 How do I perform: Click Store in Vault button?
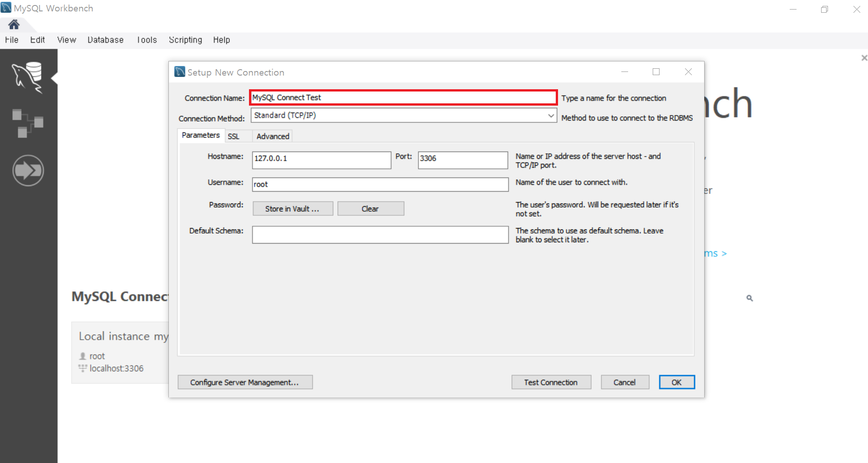pos(293,209)
